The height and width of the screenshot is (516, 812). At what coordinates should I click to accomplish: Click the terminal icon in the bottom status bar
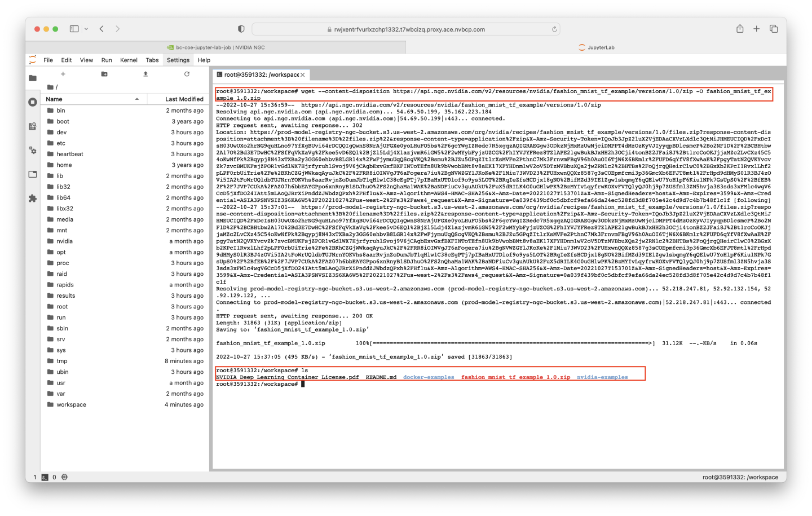pos(44,477)
